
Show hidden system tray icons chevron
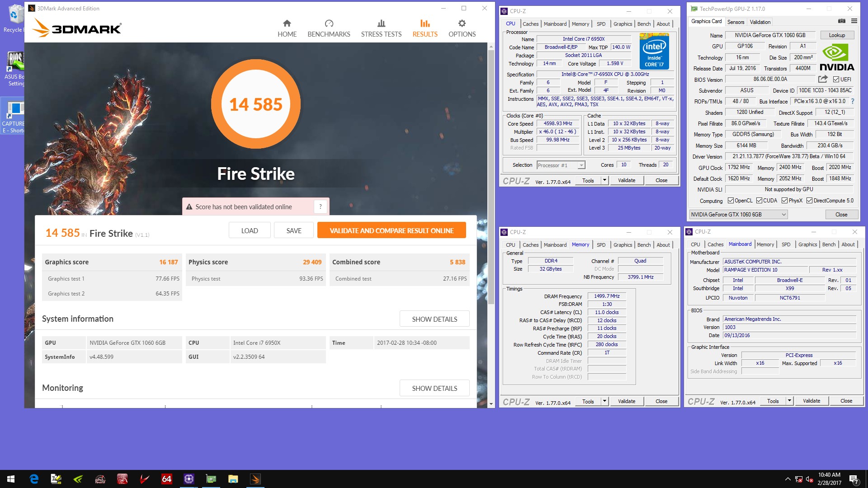788,479
